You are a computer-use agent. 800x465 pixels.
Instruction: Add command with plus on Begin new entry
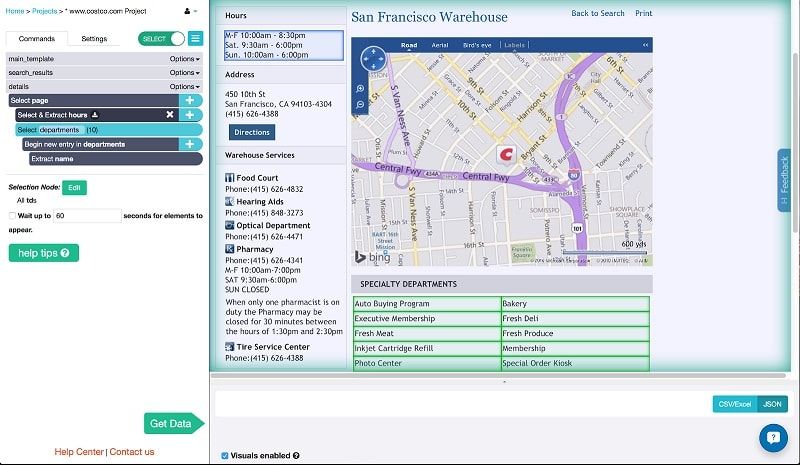coord(190,144)
